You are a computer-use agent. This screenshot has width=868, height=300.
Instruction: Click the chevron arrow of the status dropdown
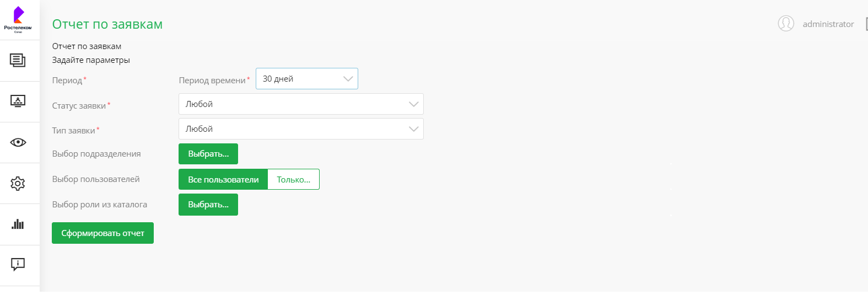click(x=413, y=104)
